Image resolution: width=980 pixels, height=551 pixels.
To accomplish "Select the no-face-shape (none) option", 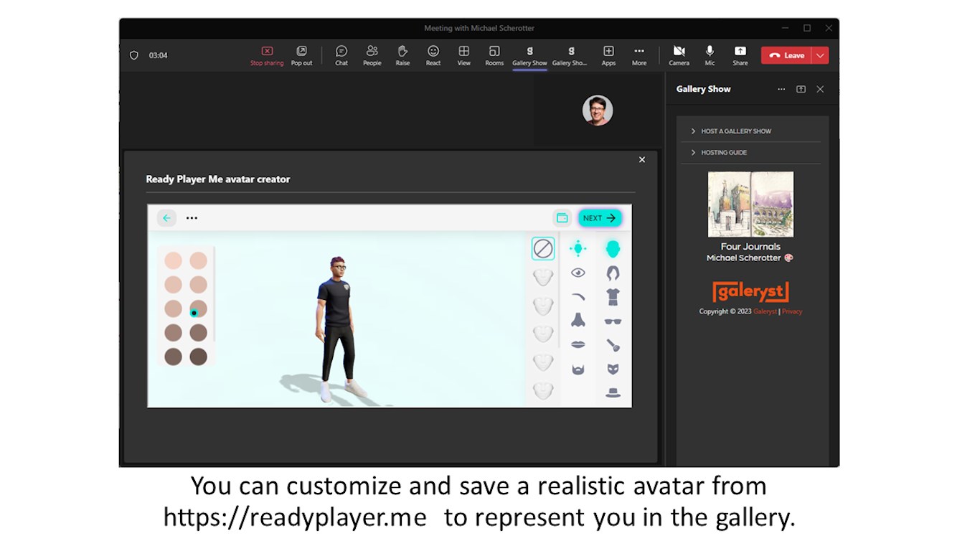I will coord(543,249).
